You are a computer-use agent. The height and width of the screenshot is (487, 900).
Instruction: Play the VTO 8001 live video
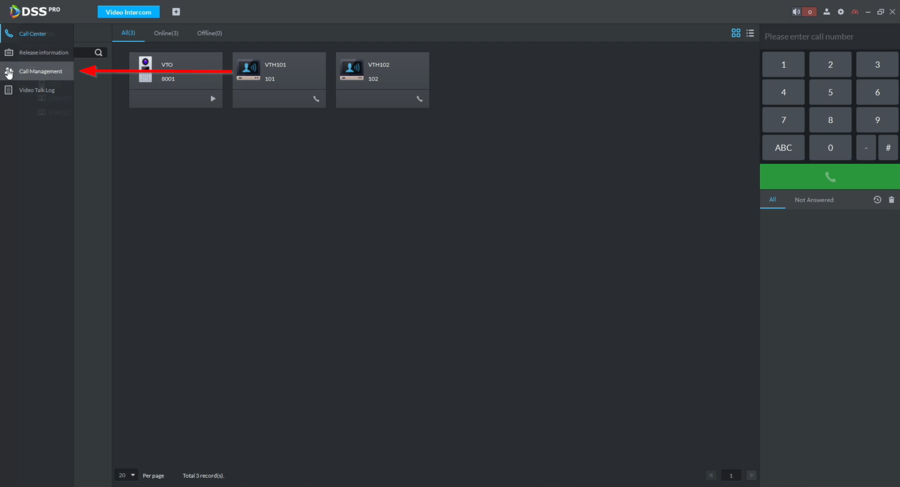click(x=213, y=99)
